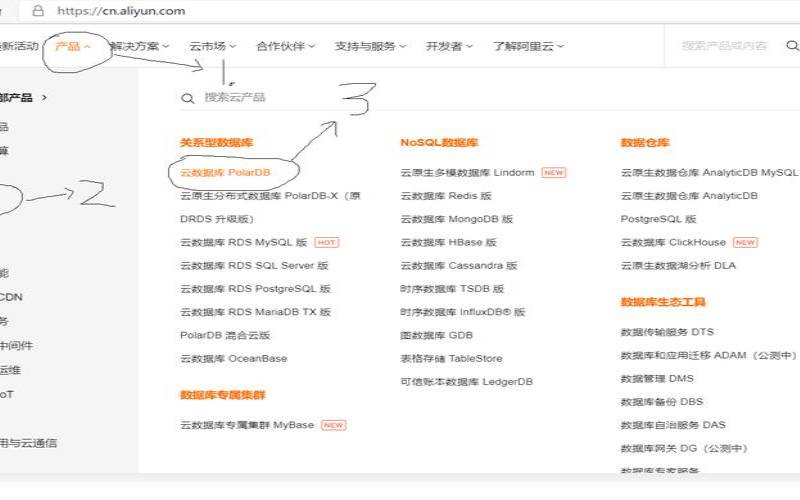Open 图数据库 GDB link
The image size is (800, 500).
tap(436, 335)
